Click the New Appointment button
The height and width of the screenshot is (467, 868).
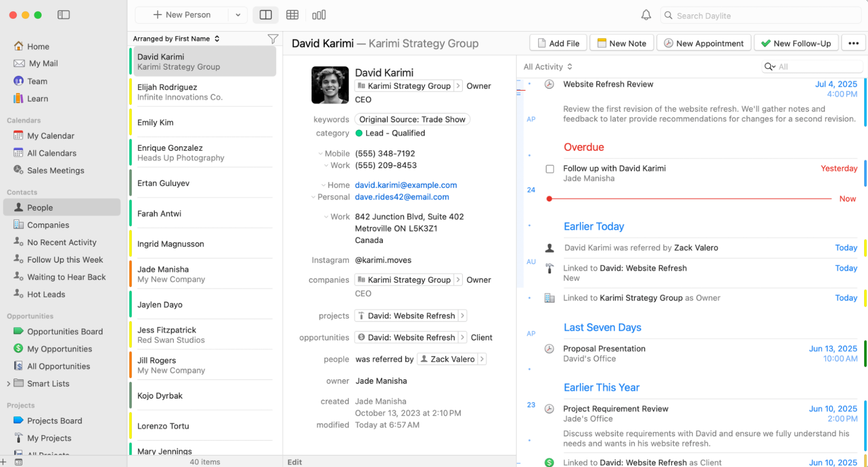coord(703,43)
